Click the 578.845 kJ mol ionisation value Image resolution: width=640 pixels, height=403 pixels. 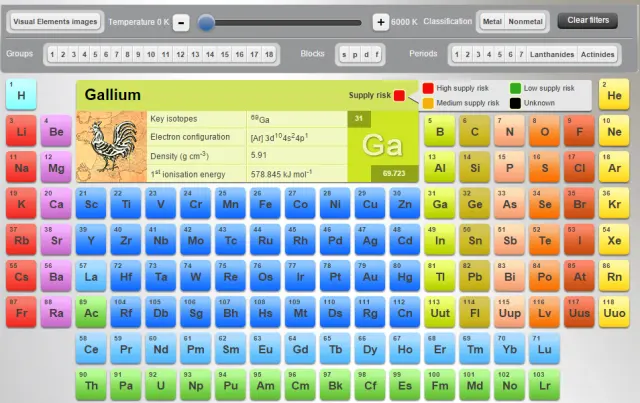click(281, 174)
